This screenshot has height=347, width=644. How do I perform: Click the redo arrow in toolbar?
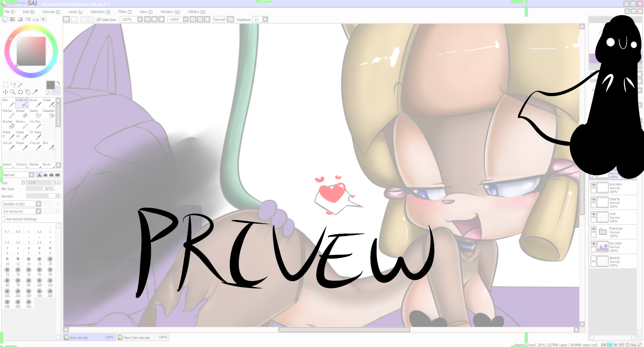[x=74, y=19]
